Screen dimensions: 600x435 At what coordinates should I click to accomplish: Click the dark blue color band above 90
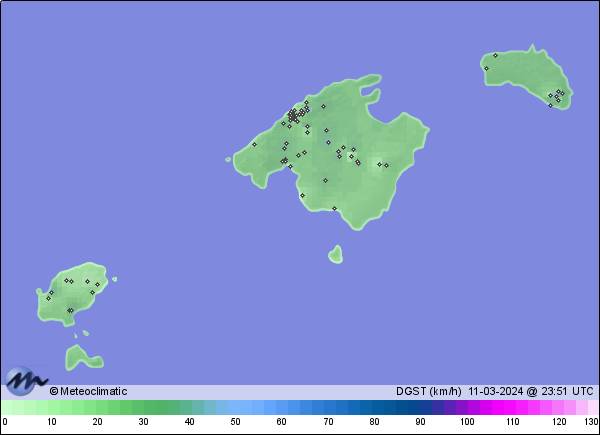point(420,407)
